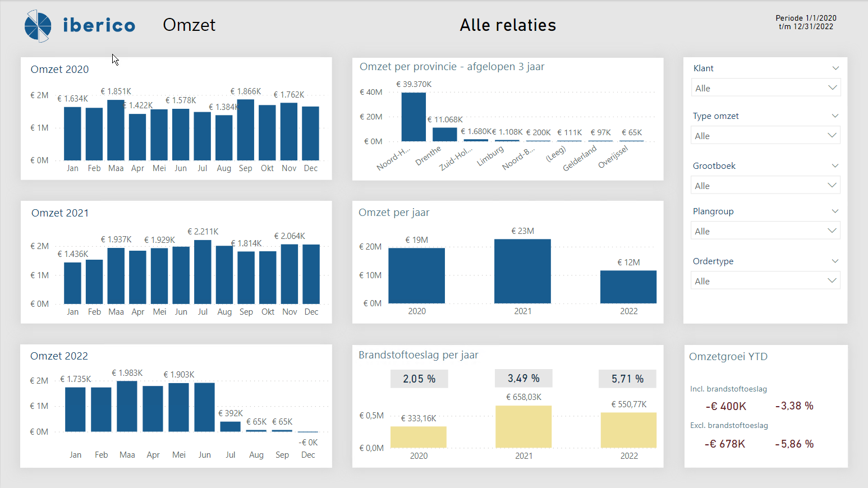The image size is (868, 488).
Task: Select the March bar in Omzet 2020
Action: coord(116,130)
